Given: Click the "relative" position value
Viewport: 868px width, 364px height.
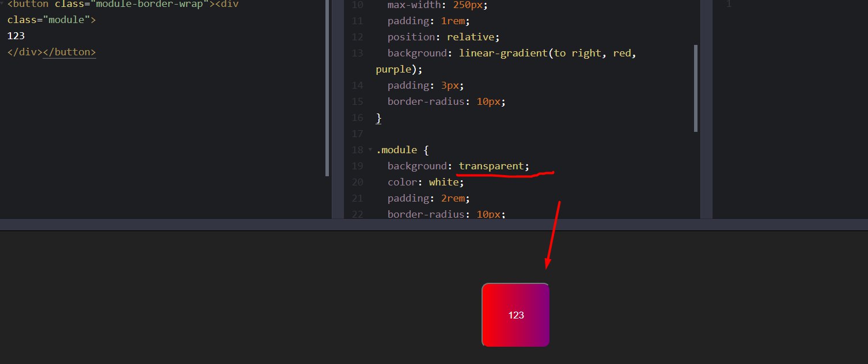Looking at the screenshot, I should (x=471, y=37).
